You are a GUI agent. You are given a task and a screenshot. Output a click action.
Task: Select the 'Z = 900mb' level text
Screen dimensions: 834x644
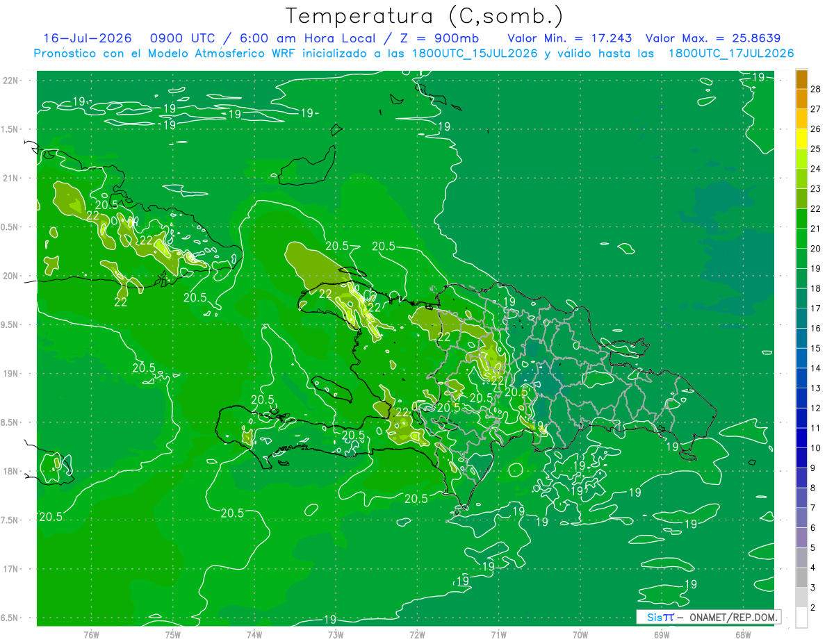click(x=438, y=38)
